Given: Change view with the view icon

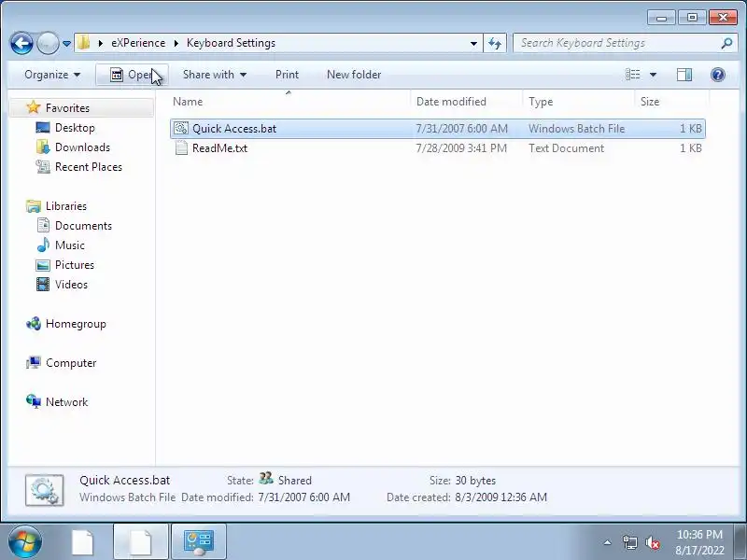Looking at the screenshot, I should click(x=633, y=75).
